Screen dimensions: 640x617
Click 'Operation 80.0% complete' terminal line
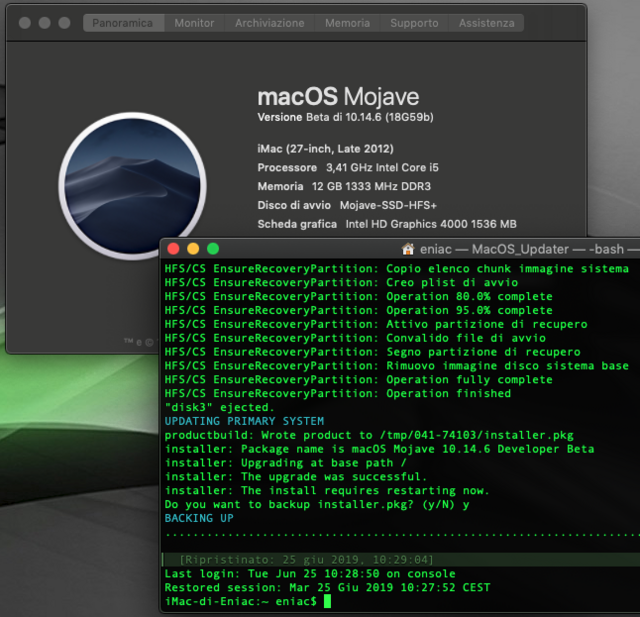(x=358, y=296)
